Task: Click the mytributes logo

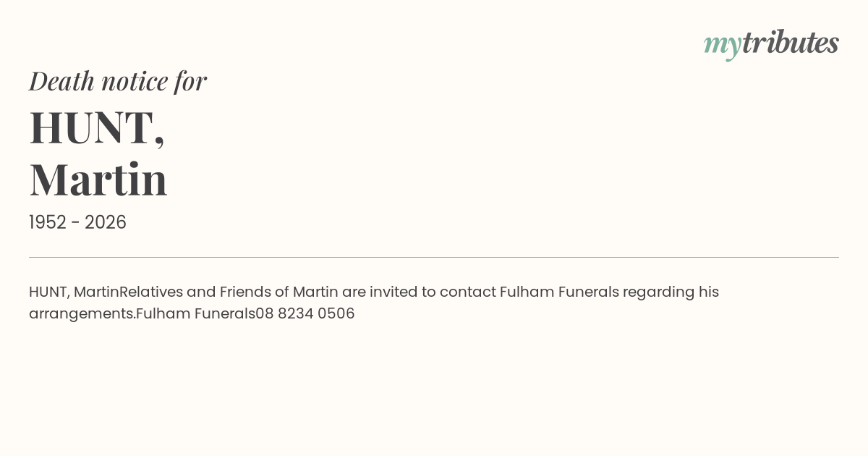Action: click(771, 43)
